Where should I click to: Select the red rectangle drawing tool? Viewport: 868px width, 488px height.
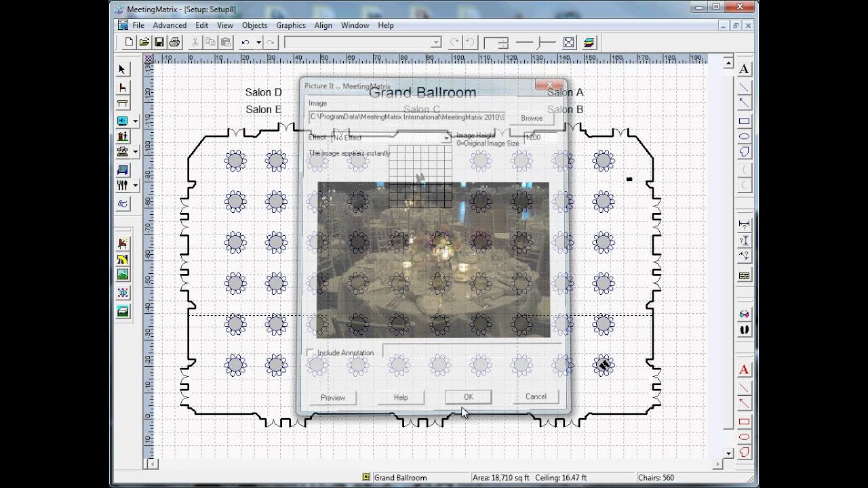744,422
